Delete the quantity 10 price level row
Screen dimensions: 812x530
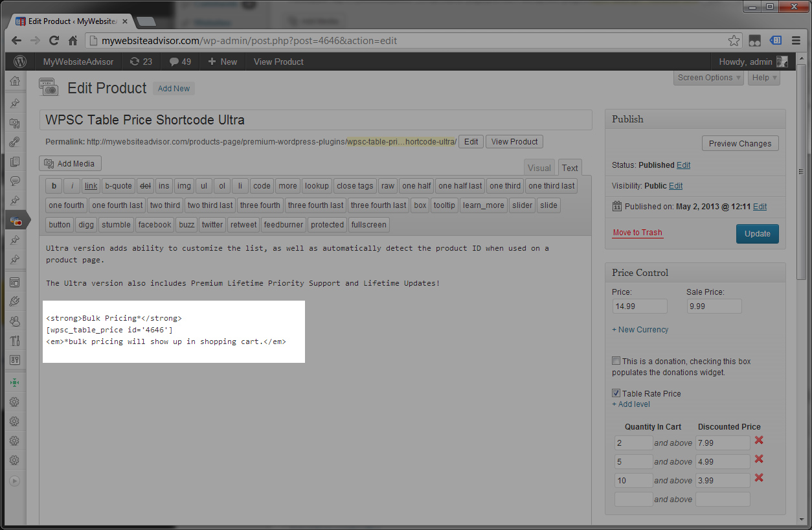coord(759,478)
